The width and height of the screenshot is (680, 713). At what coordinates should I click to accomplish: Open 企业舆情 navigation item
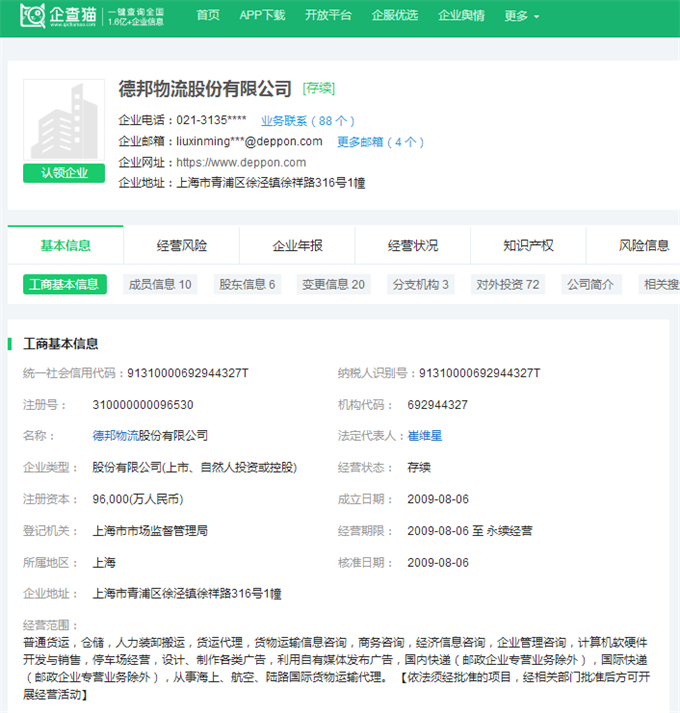click(461, 15)
